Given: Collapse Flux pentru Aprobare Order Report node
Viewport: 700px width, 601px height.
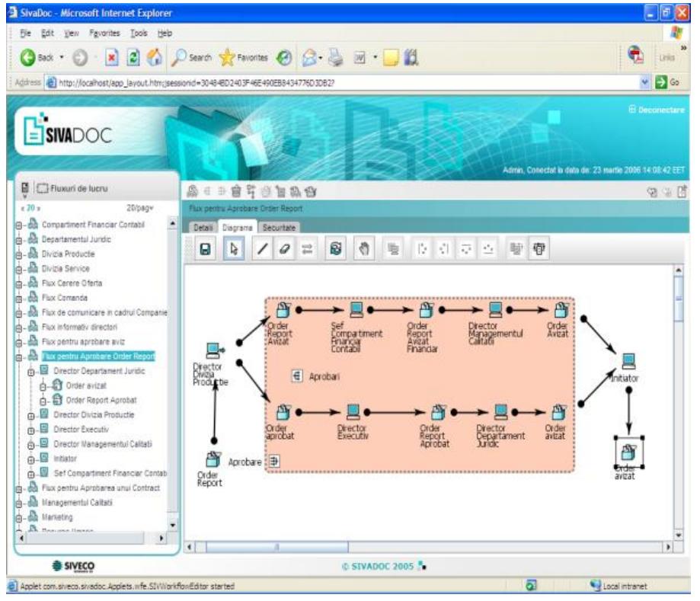Looking at the screenshot, I should [19, 358].
